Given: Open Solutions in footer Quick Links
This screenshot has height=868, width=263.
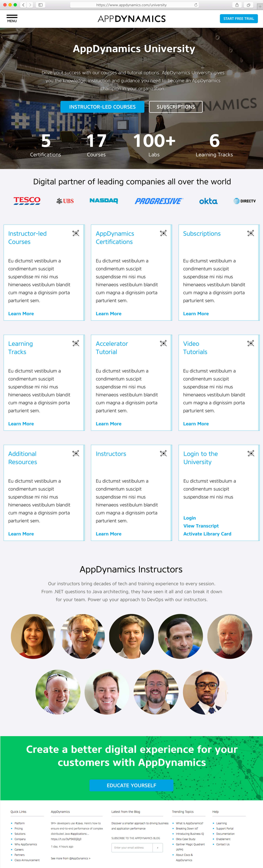Looking at the screenshot, I should (x=20, y=834).
